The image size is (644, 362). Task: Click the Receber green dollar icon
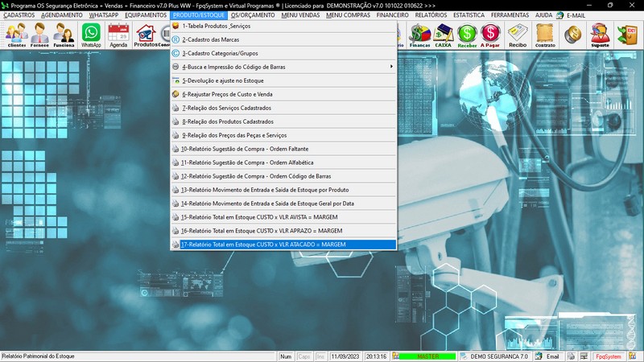tap(467, 35)
